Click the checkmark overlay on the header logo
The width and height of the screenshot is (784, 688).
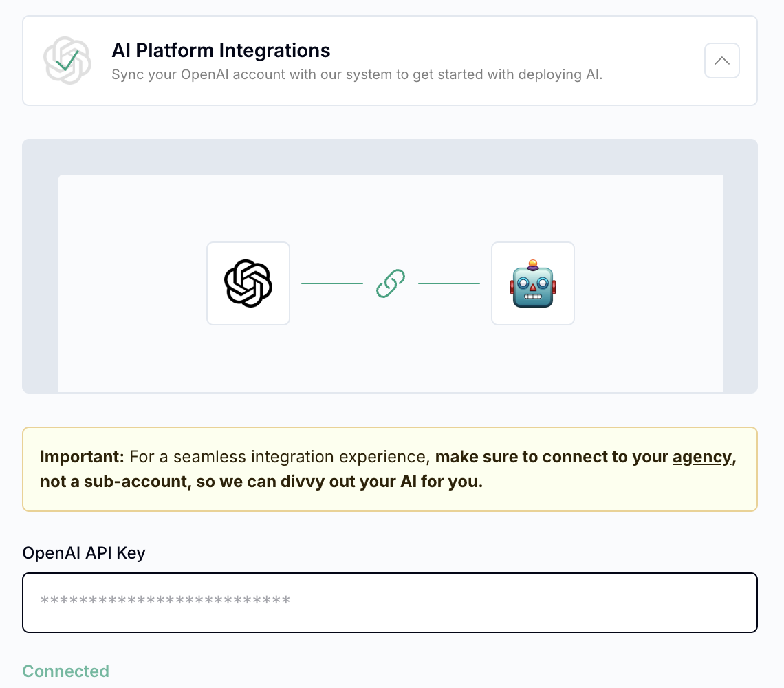tap(67, 64)
